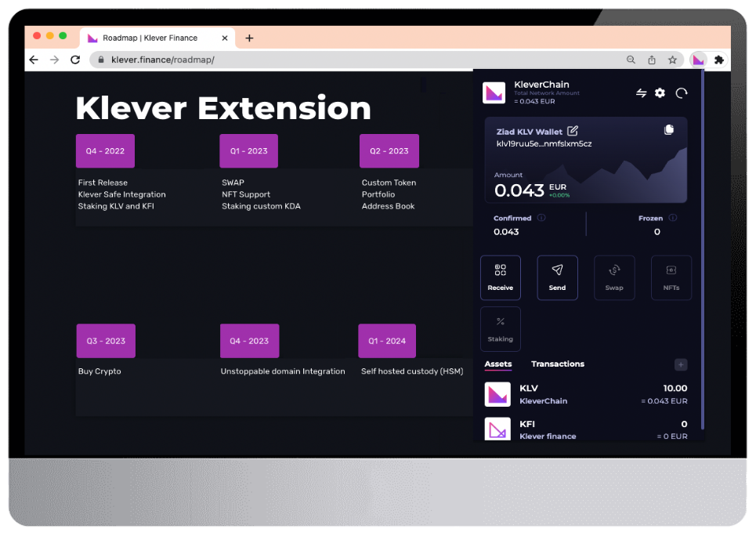Image resolution: width=756 pixels, height=536 pixels.
Task: Select the Q3 - 2023 roadmap badge
Action: pos(106,341)
